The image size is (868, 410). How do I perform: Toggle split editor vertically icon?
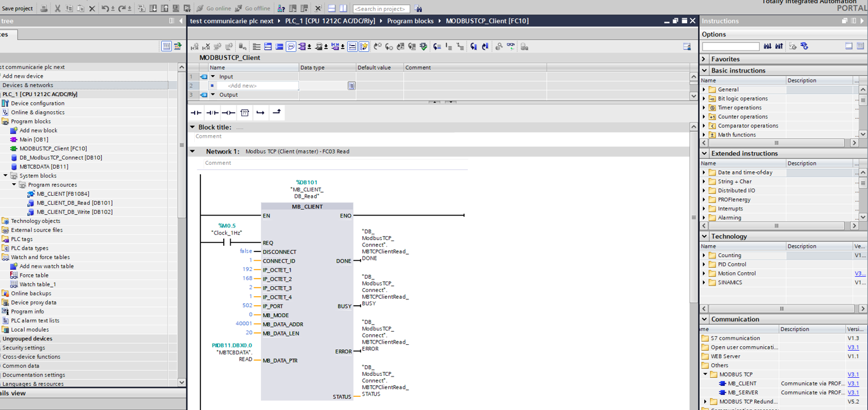(343, 8)
